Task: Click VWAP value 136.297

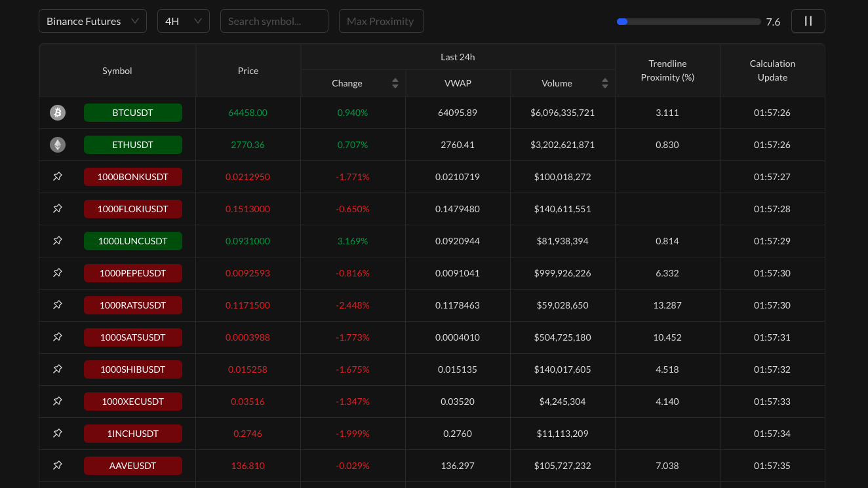Action: click(x=458, y=466)
